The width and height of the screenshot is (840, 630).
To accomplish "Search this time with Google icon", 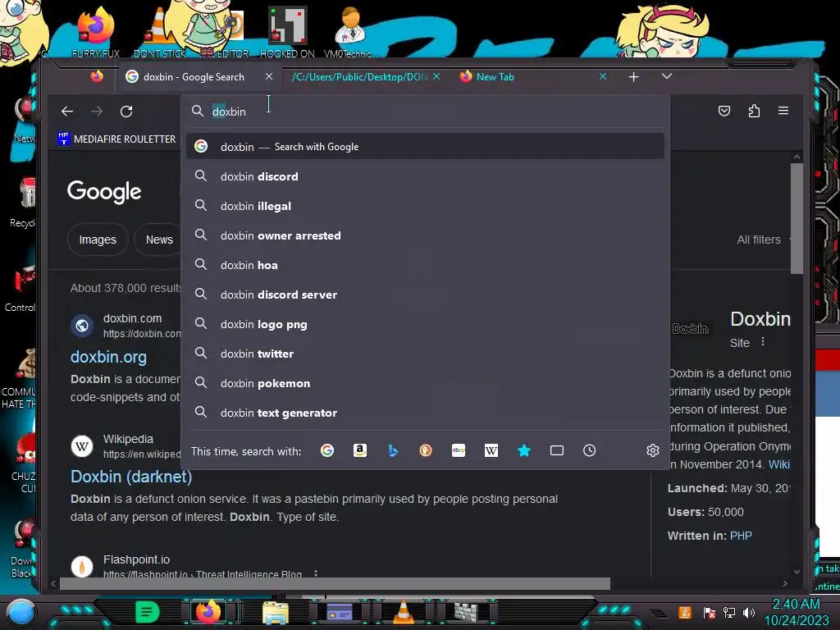I will [327, 450].
